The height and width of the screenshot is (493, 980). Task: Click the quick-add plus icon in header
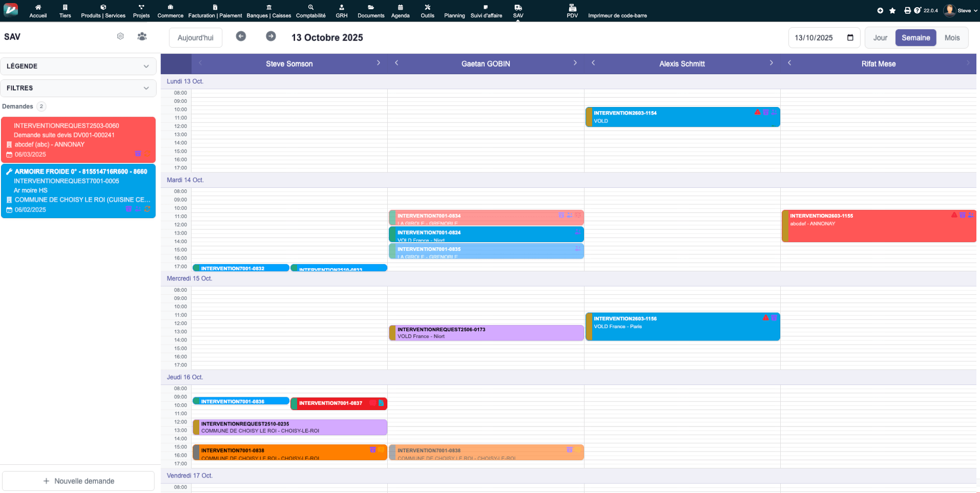(x=880, y=10)
